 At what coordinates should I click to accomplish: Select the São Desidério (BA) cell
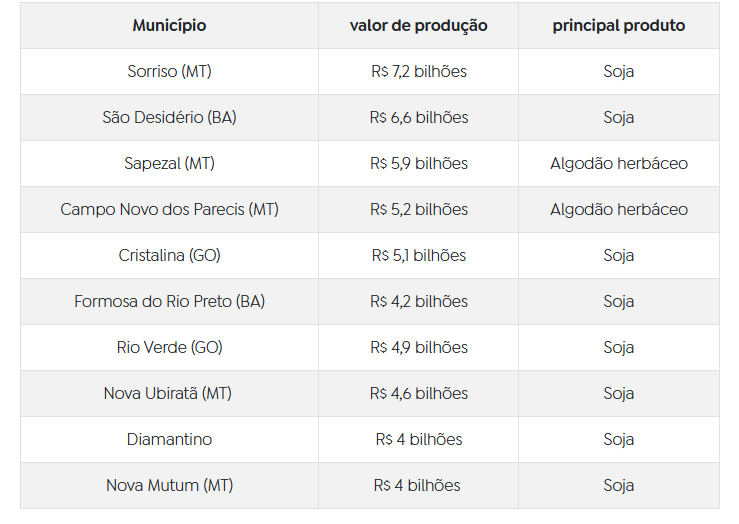[x=169, y=118]
